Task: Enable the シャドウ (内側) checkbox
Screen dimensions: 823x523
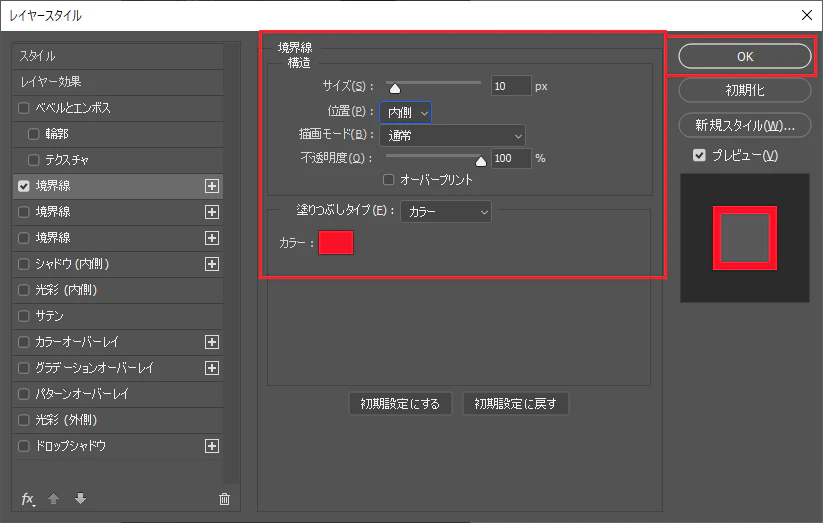Action: pos(24,264)
